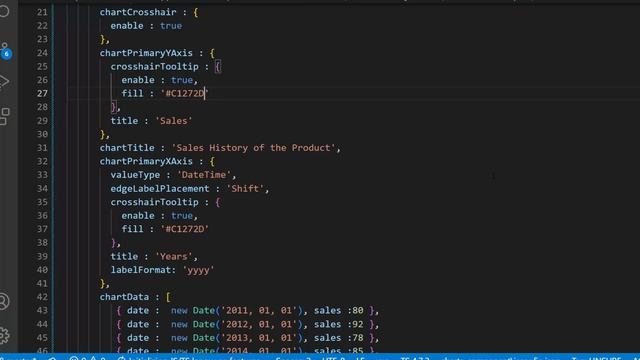The width and height of the screenshot is (640, 360).
Task: Click 'true' value on line 22
Action: (171, 26)
